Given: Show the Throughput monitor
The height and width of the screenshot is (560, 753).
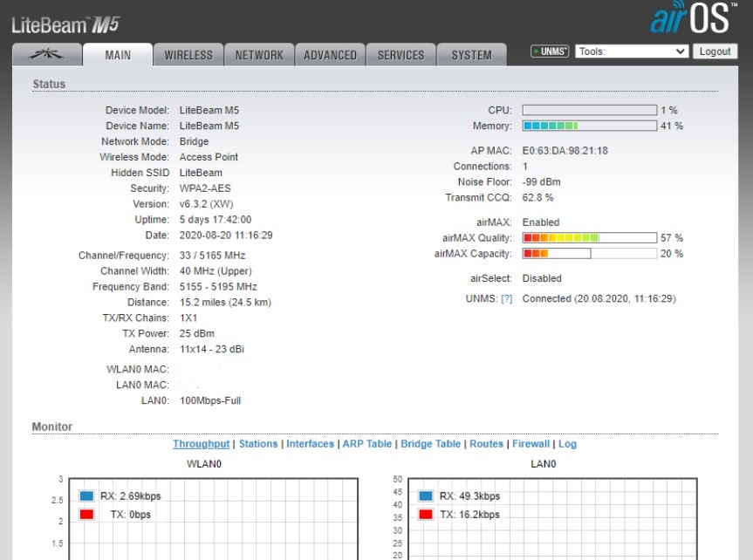Looking at the screenshot, I should pyautogui.click(x=202, y=444).
